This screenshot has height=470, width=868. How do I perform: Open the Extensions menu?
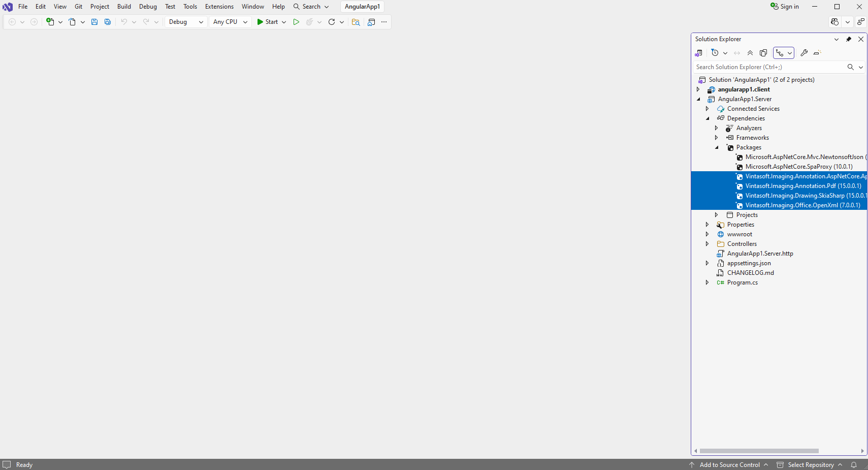coord(219,7)
